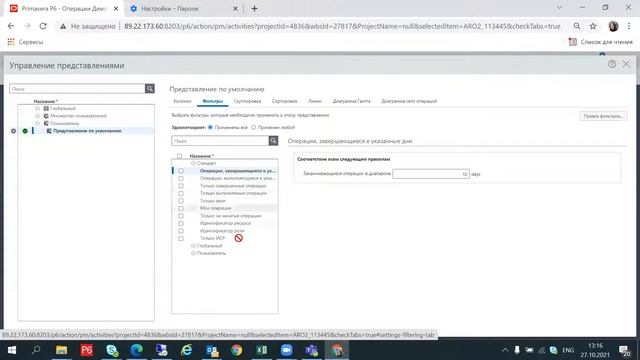Screen dimensions: 640x360
Task: Open the help icon in the dialog header
Action: click(612, 64)
